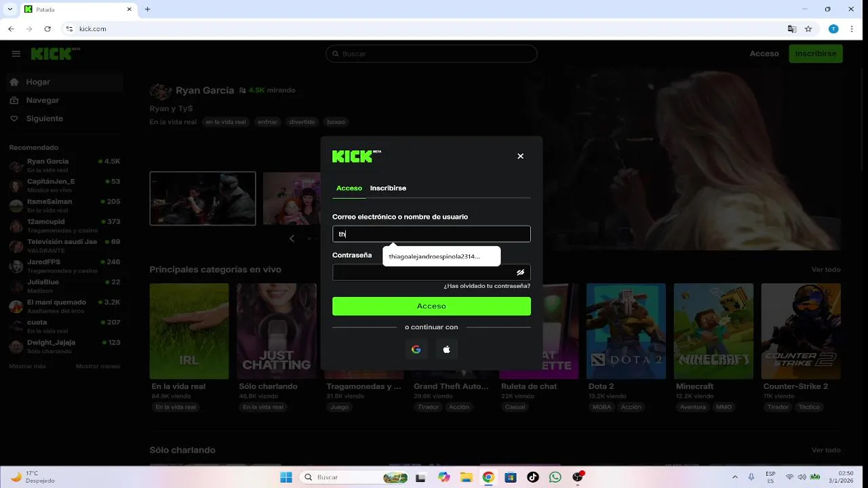This screenshot has height=488, width=868.
Task: Open El maní quemado channel
Action: [x=64, y=306]
